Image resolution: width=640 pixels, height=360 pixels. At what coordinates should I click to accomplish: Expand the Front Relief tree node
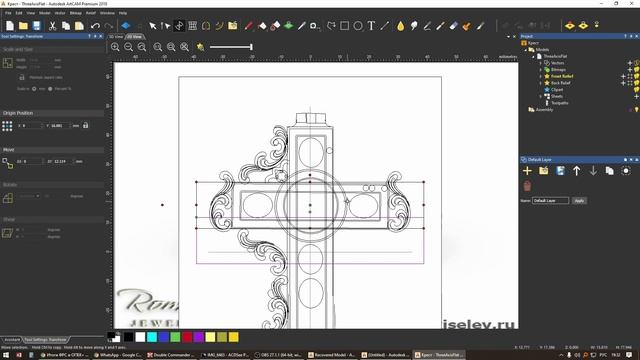[x=540, y=76]
